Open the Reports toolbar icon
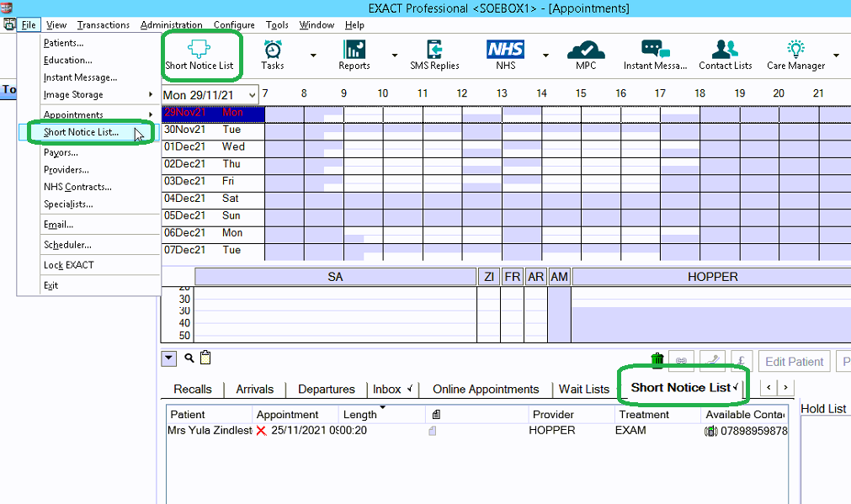This screenshot has width=851, height=504. pyautogui.click(x=354, y=55)
